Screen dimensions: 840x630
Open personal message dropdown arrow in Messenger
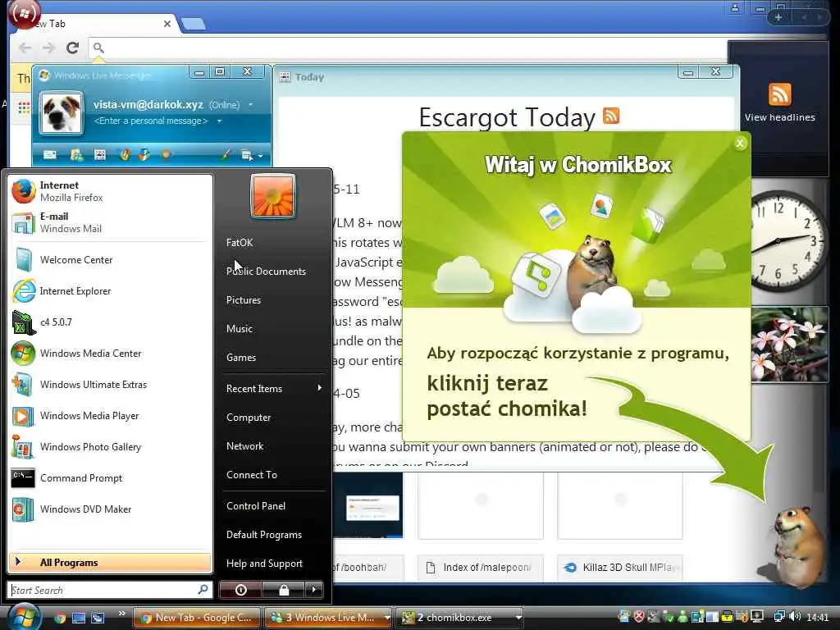pyautogui.click(x=219, y=121)
